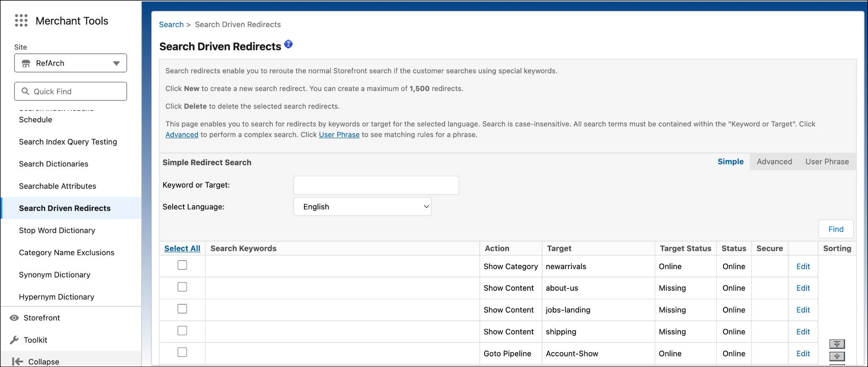Edit the about-us redirect
This screenshot has width=868, height=367.
tap(803, 288)
